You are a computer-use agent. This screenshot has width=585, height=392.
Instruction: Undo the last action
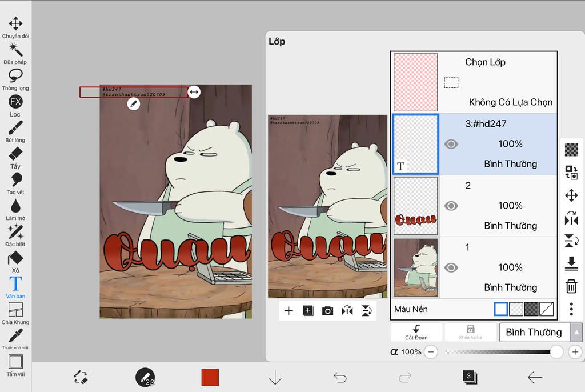(340, 378)
